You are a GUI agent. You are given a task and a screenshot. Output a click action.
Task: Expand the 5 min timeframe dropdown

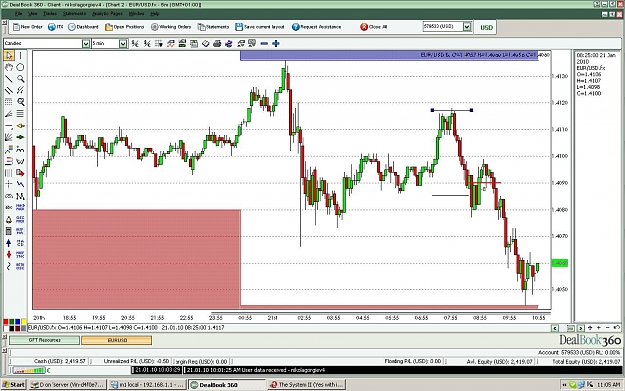pos(123,43)
